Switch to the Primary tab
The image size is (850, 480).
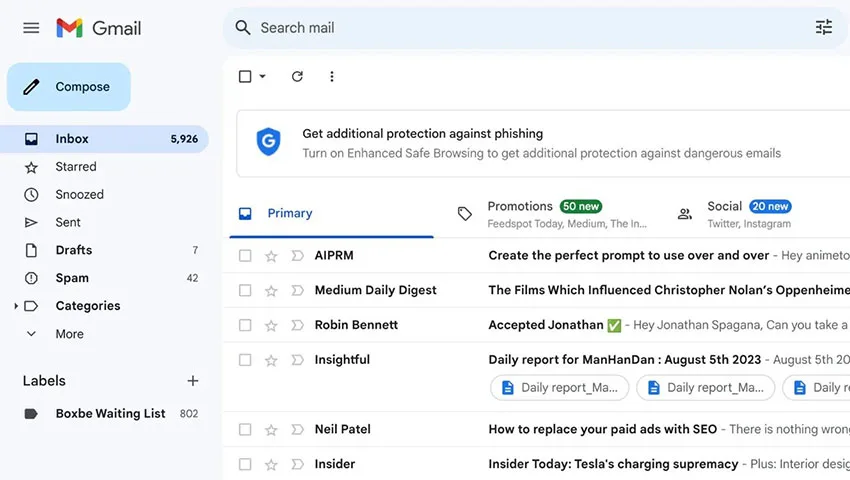tap(331, 214)
